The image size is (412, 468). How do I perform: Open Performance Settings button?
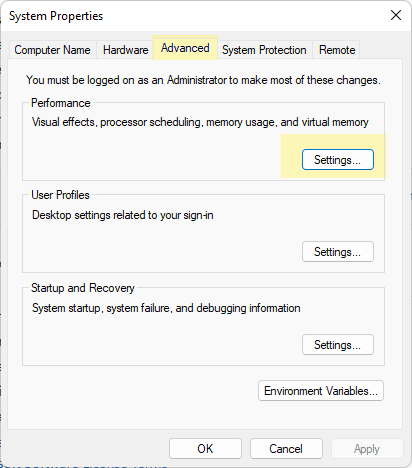[338, 160]
